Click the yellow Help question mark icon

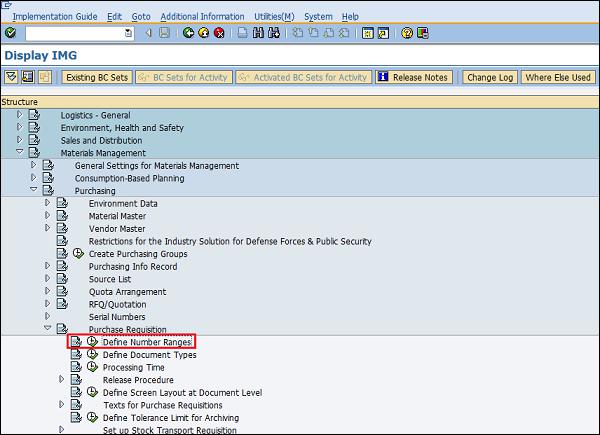tap(408, 33)
